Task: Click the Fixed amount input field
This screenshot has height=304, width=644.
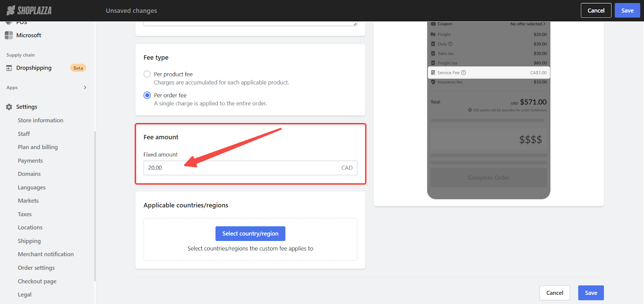Action: (242, 168)
